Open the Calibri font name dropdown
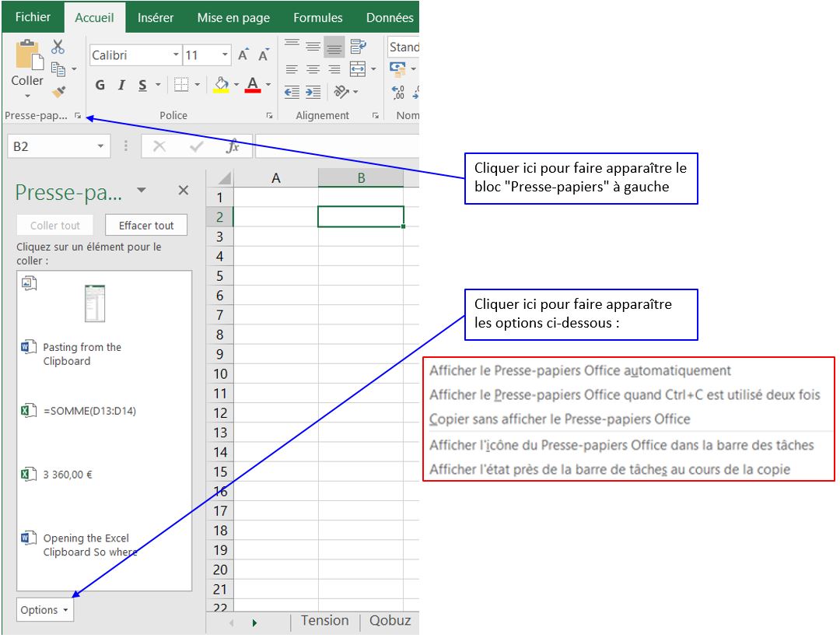Screen dimensions: 840x638 click(x=177, y=55)
